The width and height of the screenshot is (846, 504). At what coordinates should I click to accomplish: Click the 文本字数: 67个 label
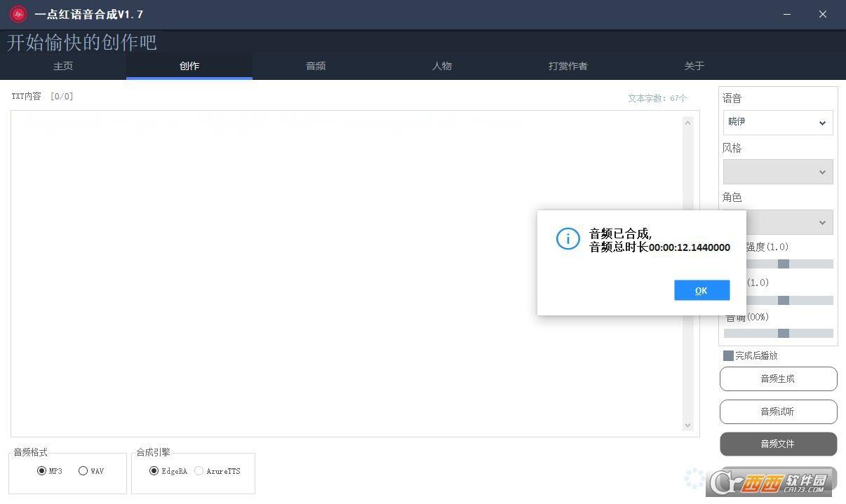point(658,98)
